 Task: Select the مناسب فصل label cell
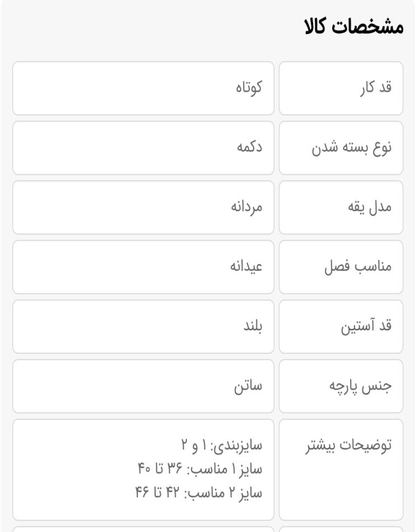click(341, 267)
